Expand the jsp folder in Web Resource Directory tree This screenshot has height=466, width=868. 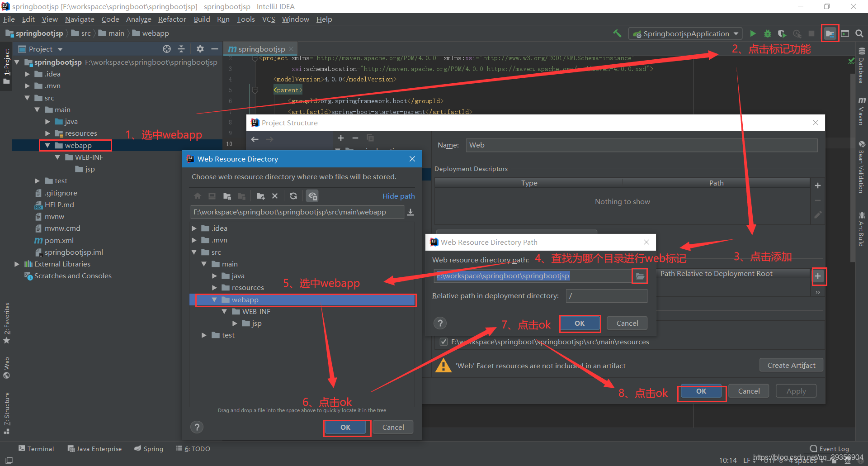coord(235,323)
